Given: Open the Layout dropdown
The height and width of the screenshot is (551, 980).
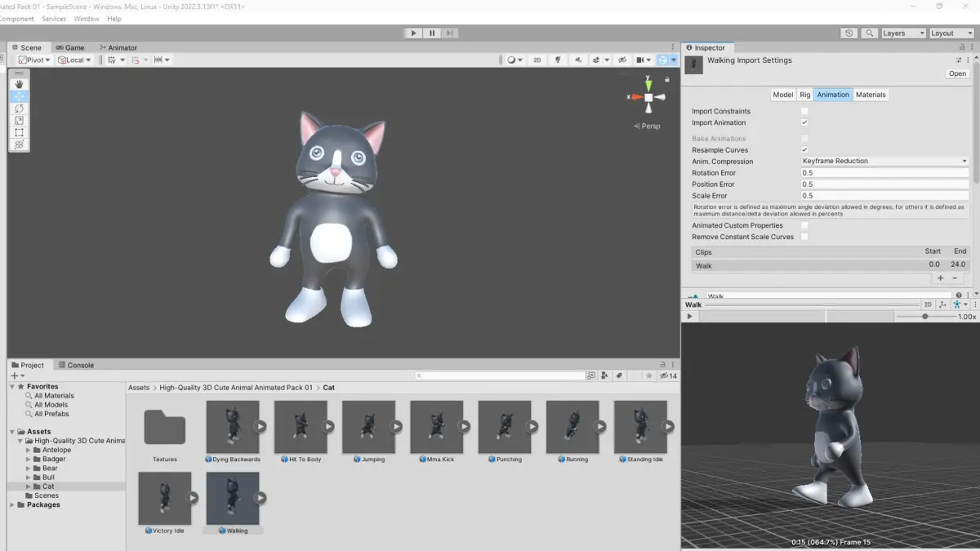Looking at the screenshot, I should [951, 33].
